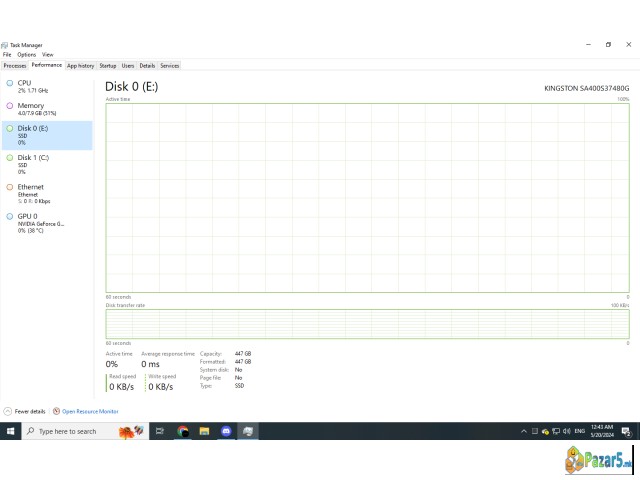The height and width of the screenshot is (480, 640).
Task: Switch to the Processes tab
Action: coord(15,65)
